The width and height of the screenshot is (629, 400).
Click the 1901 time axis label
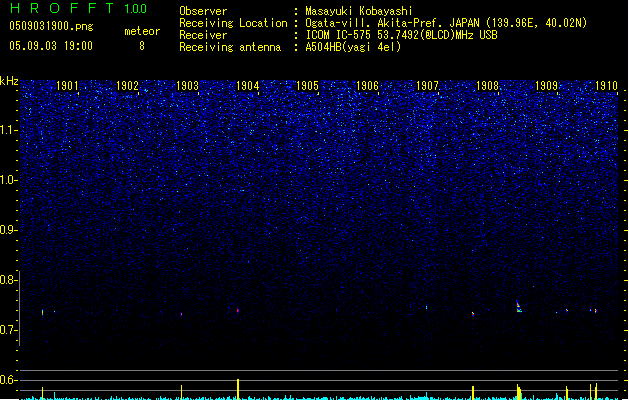click(x=67, y=86)
